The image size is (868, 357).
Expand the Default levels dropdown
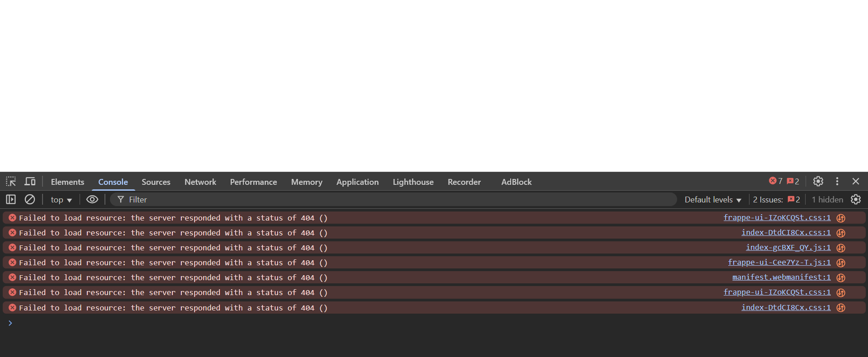point(712,200)
